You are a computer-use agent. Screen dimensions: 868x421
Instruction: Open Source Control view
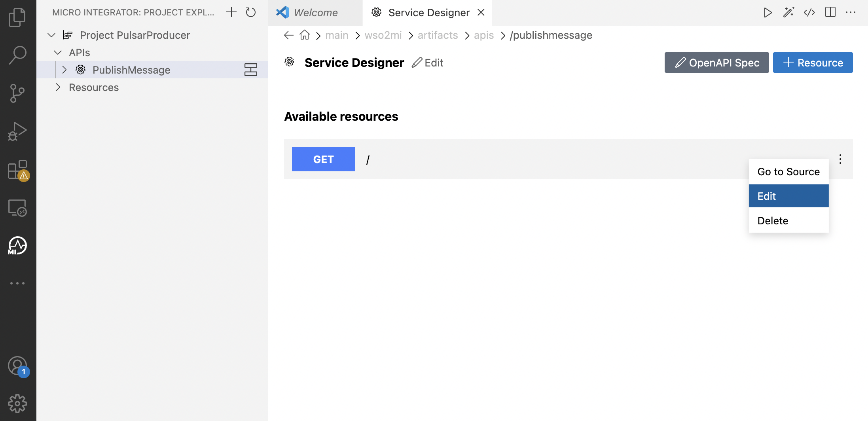pos(17,93)
